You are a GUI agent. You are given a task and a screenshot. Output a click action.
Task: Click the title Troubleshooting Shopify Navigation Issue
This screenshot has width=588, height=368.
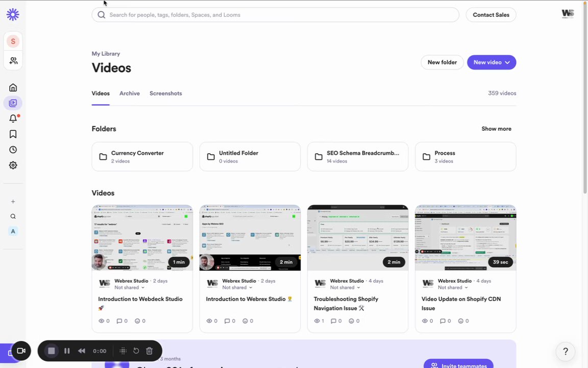coord(346,304)
